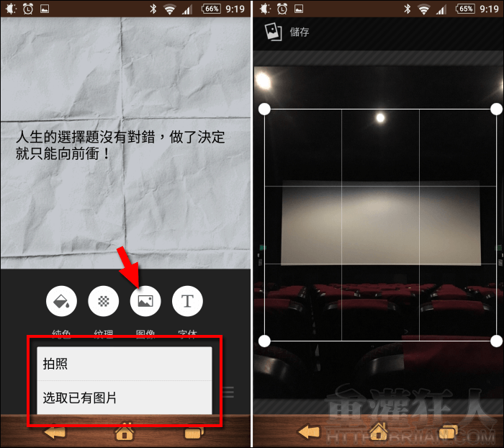Select the texture checkerboard icon
Screen dimensions: 504x448
103,301
